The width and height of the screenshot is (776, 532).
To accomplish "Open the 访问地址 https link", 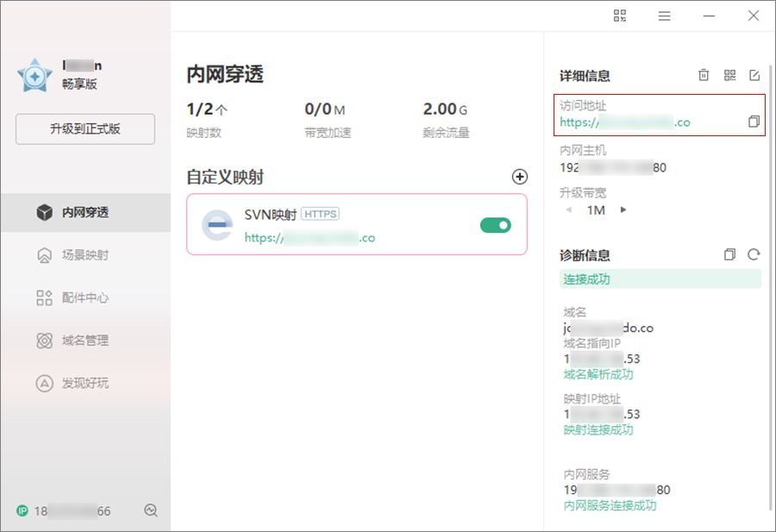I will coord(625,122).
